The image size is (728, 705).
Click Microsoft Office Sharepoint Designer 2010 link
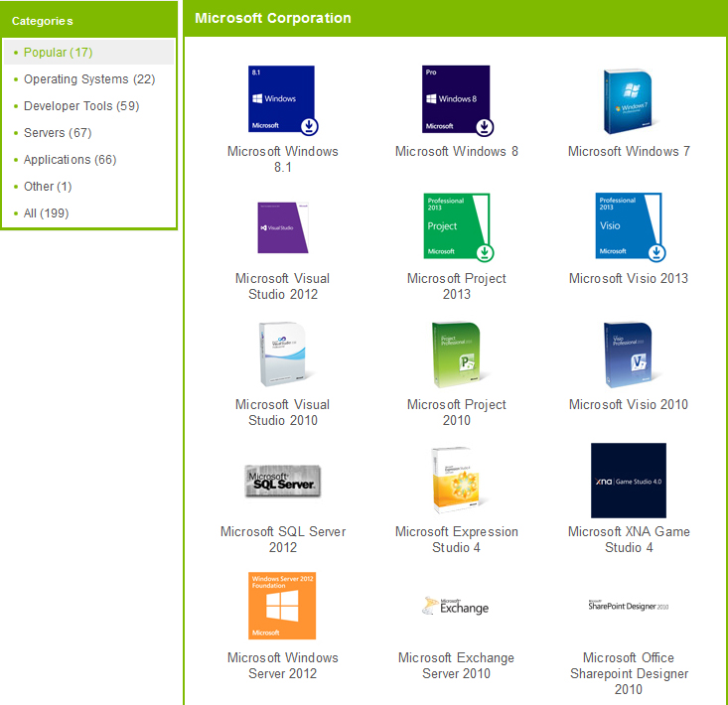(x=629, y=673)
